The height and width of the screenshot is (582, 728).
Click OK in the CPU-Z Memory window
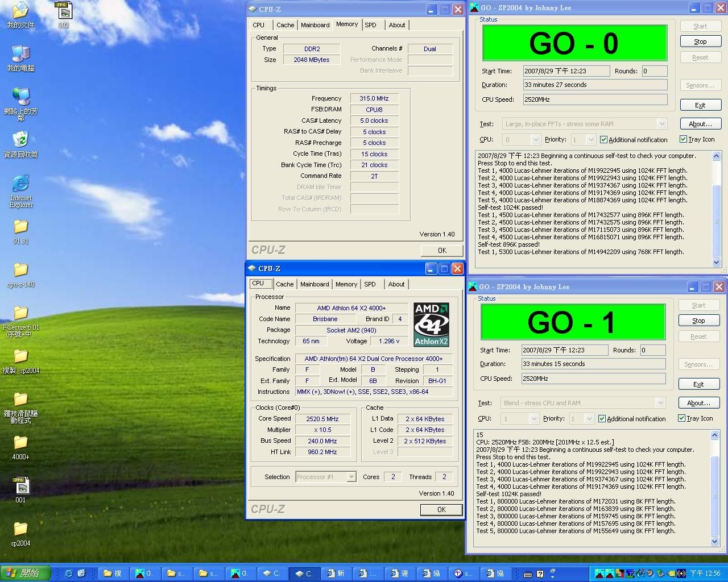tap(442, 250)
